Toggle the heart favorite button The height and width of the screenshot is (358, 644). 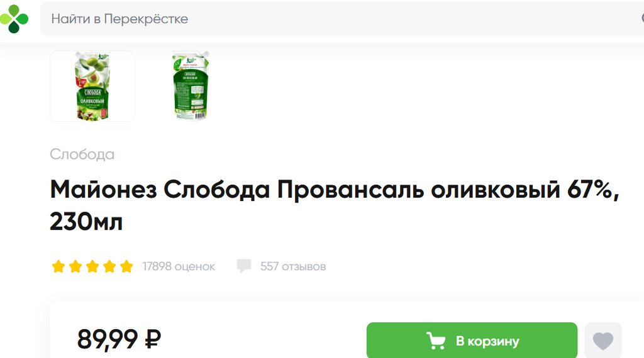603,340
